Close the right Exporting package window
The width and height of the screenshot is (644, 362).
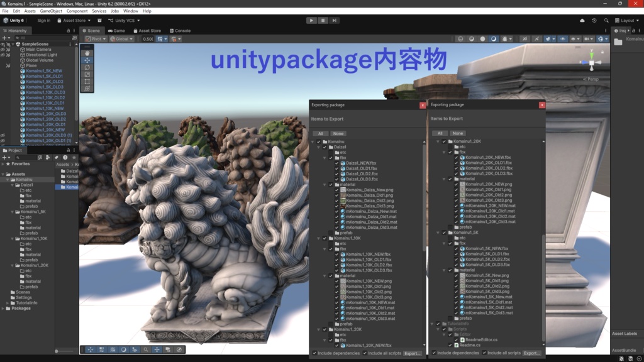541,105
